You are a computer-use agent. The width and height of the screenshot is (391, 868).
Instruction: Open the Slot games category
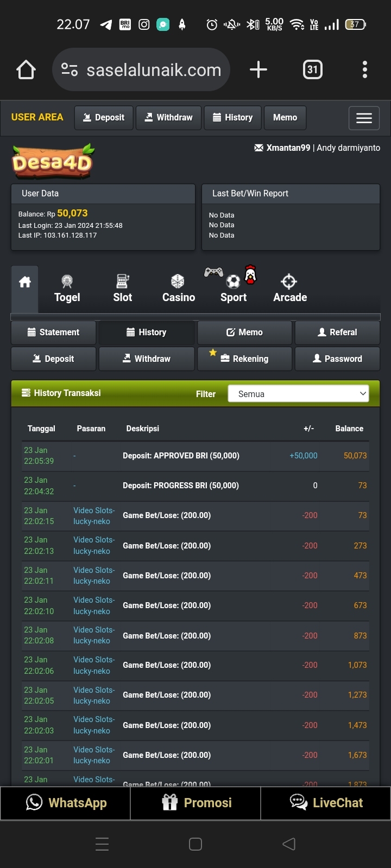point(123,289)
